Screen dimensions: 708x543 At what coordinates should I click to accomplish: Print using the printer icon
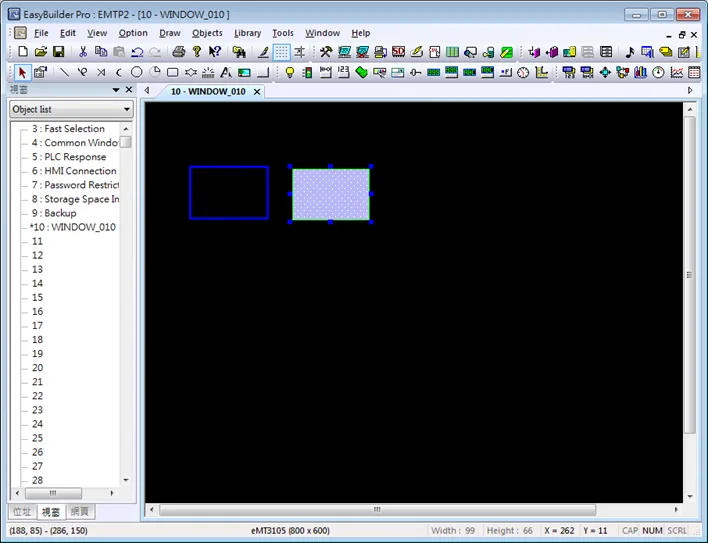click(x=179, y=52)
